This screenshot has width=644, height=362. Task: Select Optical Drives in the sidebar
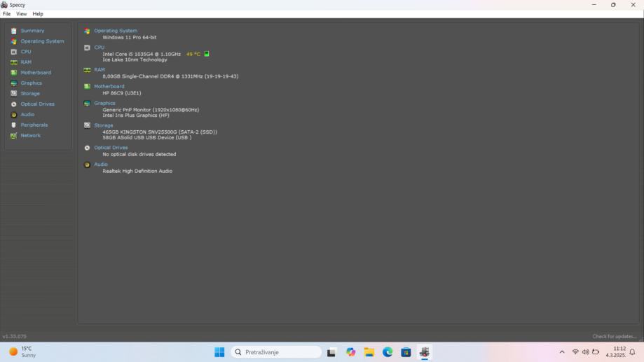[x=37, y=104]
